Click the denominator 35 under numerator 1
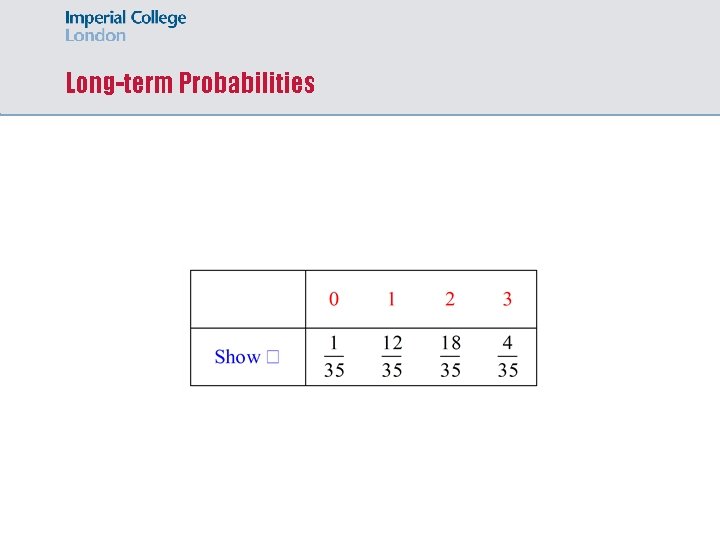720x540 pixels. click(334, 370)
